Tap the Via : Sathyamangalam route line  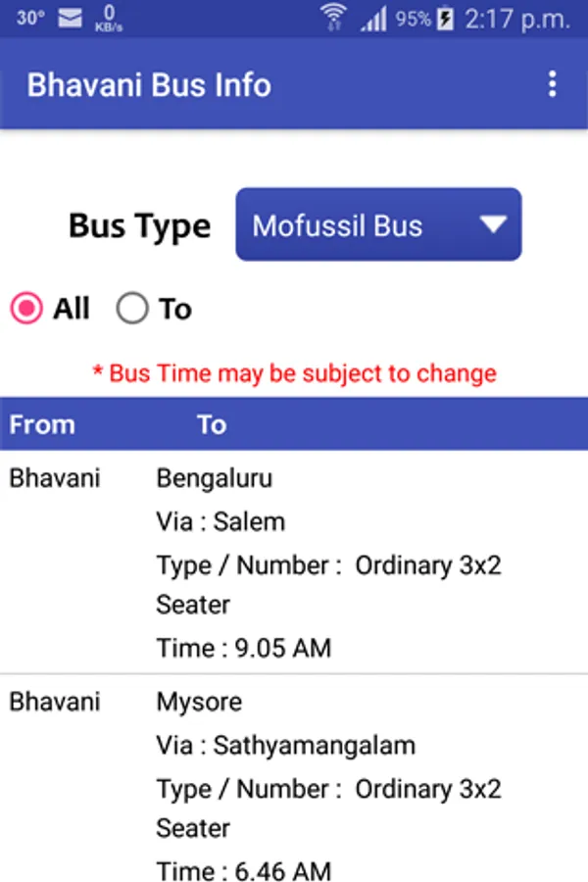pyautogui.click(x=285, y=745)
